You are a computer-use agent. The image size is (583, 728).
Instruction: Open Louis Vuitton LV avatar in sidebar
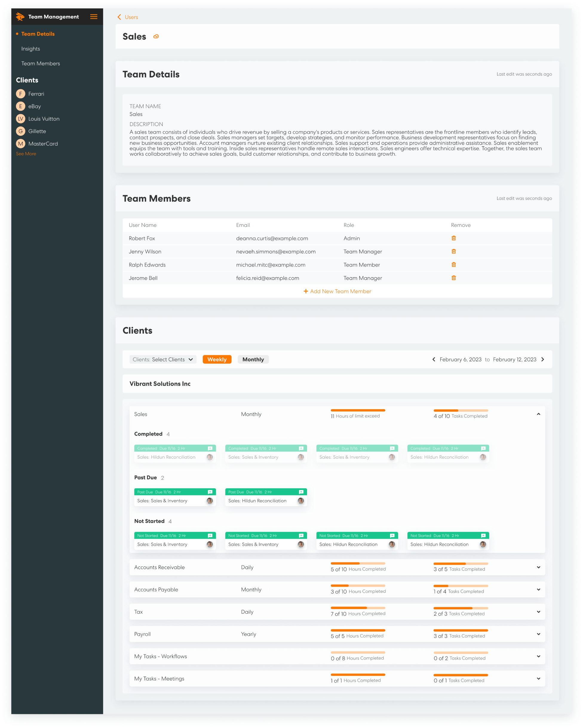tap(21, 119)
